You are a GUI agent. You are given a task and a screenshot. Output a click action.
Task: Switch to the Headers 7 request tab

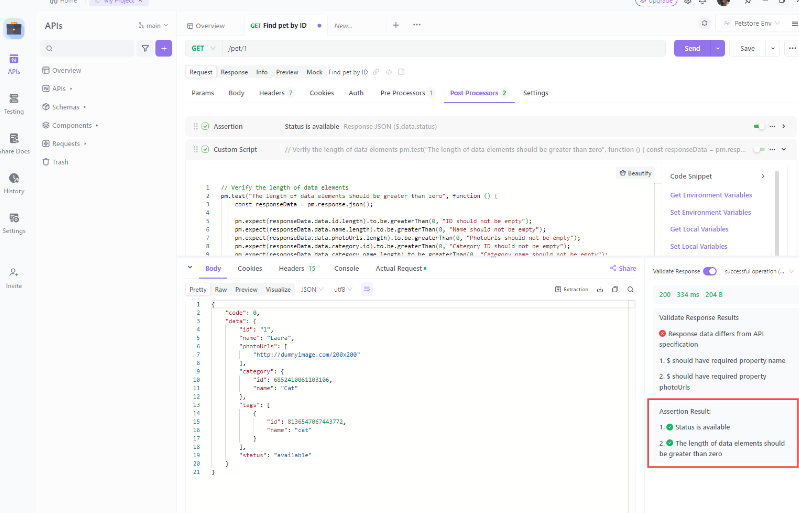pos(276,93)
